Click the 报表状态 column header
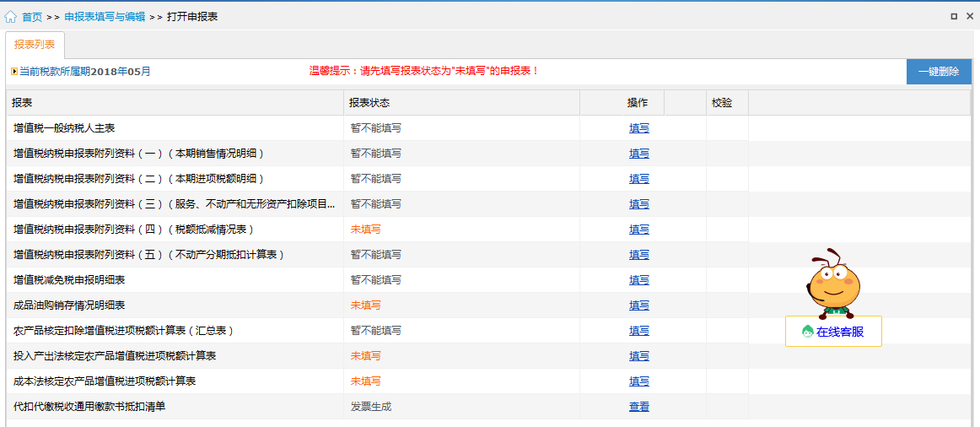Image resolution: width=980 pixels, height=427 pixels. 462,102
